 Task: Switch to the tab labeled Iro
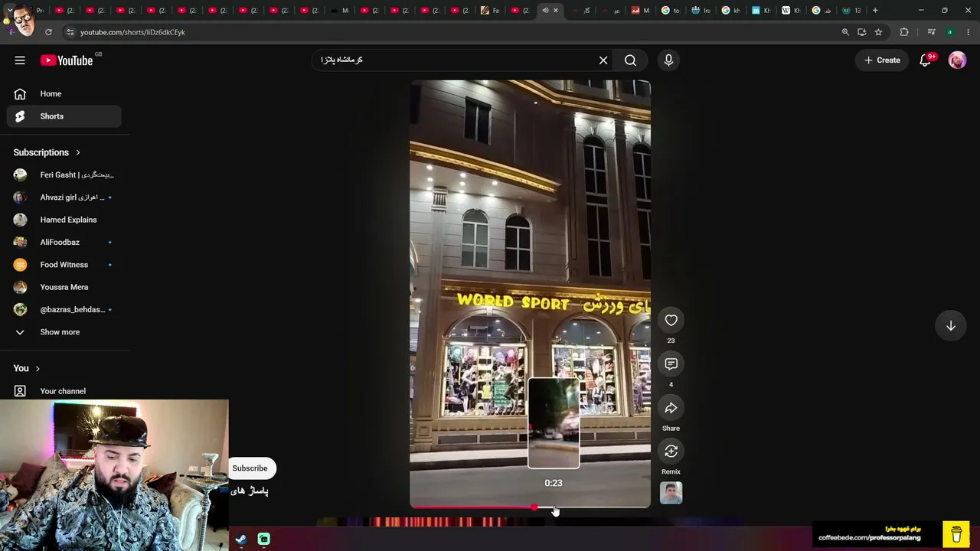(x=701, y=11)
